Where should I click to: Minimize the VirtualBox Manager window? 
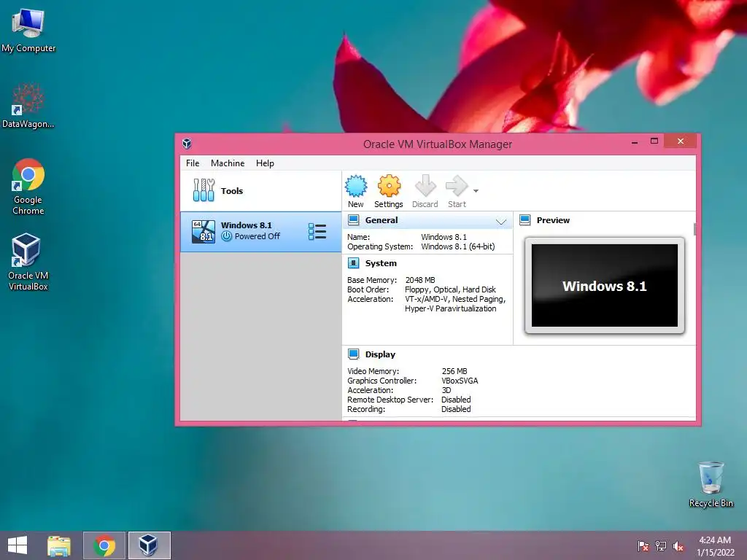point(635,142)
